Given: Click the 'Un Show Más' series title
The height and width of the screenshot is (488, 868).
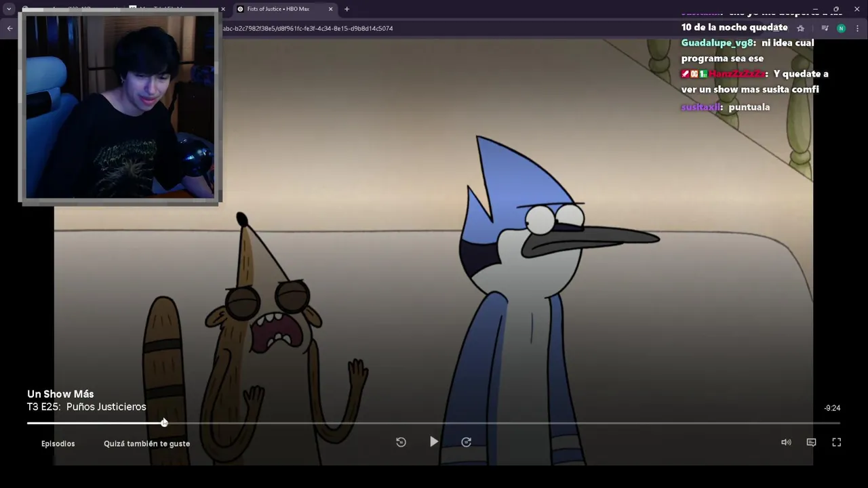Looking at the screenshot, I should [60, 394].
